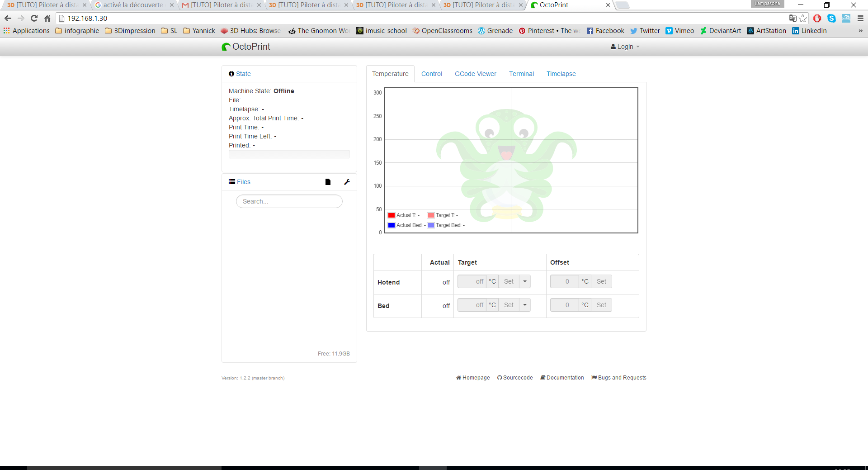This screenshot has width=868, height=470.
Task: Collapse the State panel header
Action: tap(243, 74)
